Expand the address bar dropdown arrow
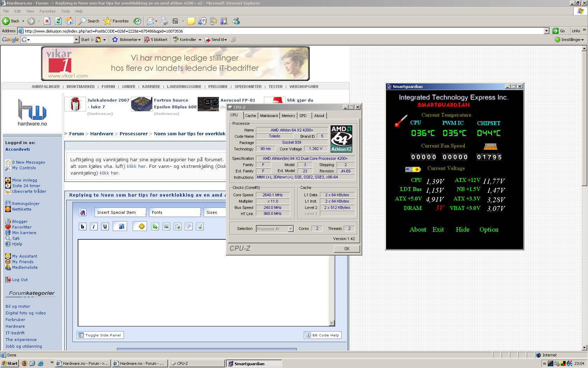The width and height of the screenshot is (588, 368). point(546,31)
